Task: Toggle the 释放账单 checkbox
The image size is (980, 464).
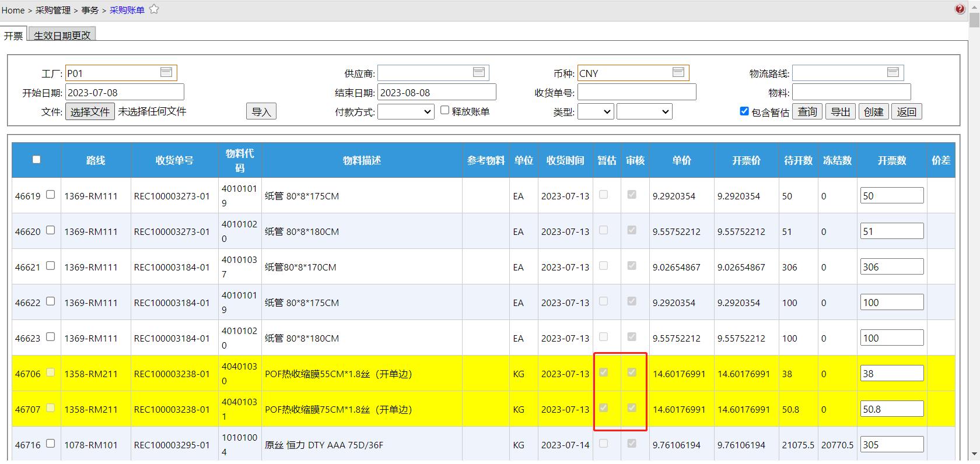Action: (x=444, y=110)
